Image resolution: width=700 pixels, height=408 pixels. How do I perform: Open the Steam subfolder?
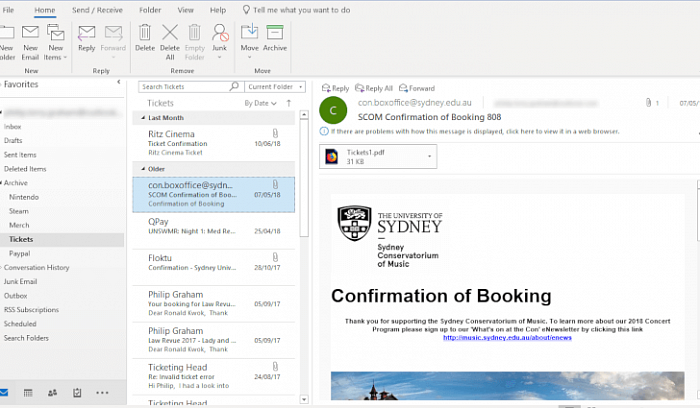pos(19,211)
